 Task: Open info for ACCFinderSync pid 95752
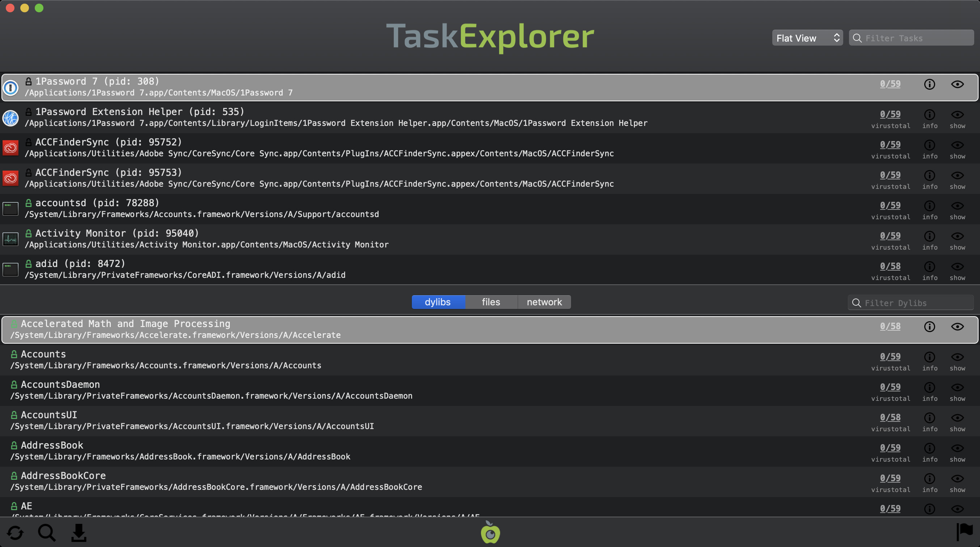tap(929, 145)
